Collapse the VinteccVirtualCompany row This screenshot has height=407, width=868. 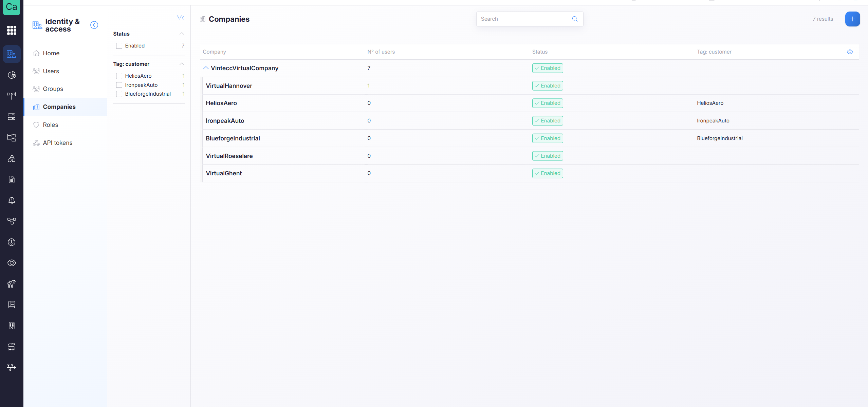point(206,68)
